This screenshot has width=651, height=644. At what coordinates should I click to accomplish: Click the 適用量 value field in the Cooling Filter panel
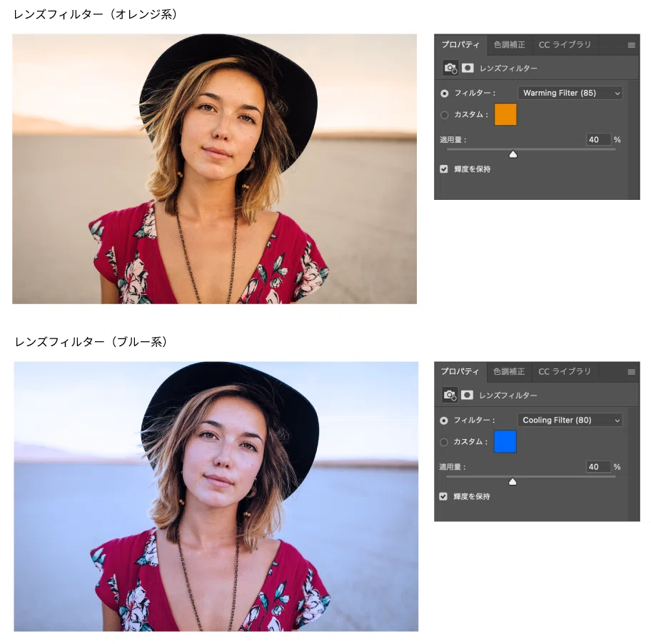598,467
